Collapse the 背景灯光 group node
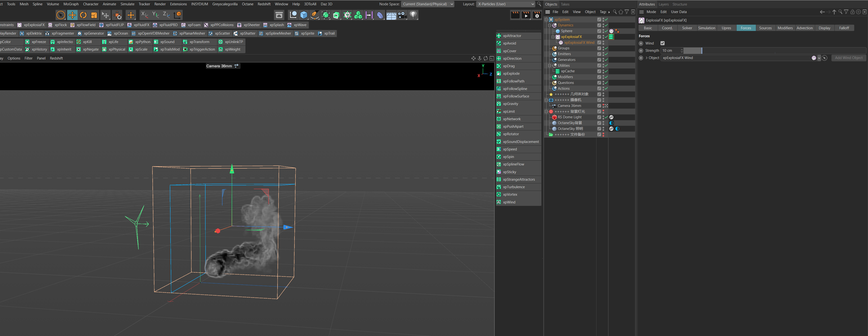The height and width of the screenshot is (336, 868). (546, 111)
